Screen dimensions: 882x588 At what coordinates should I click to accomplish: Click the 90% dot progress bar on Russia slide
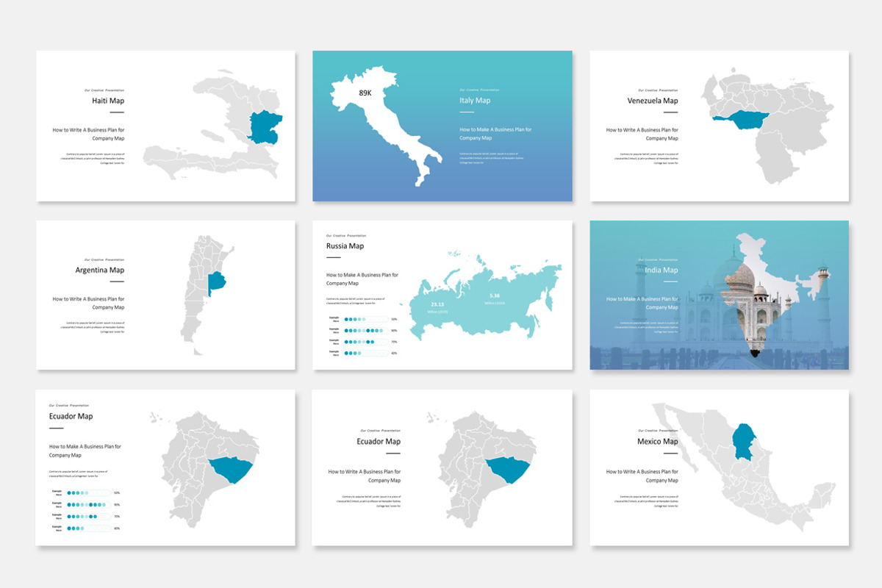tap(365, 331)
